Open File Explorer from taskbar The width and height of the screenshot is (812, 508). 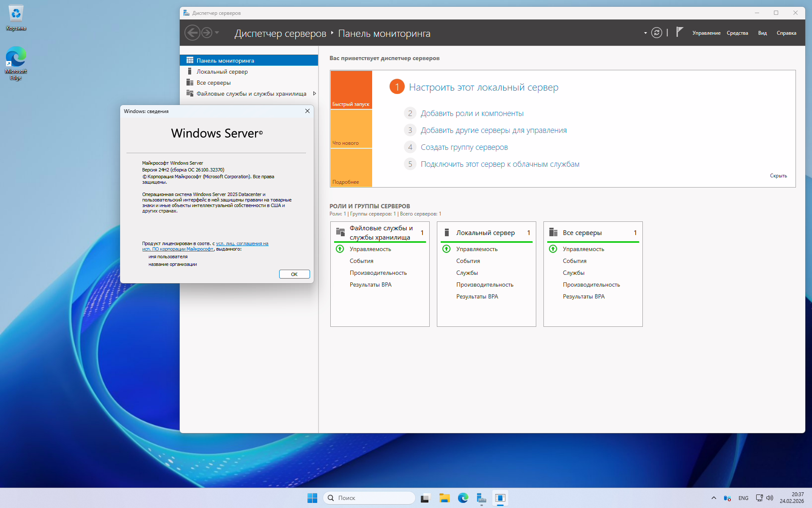click(x=444, y=498)
